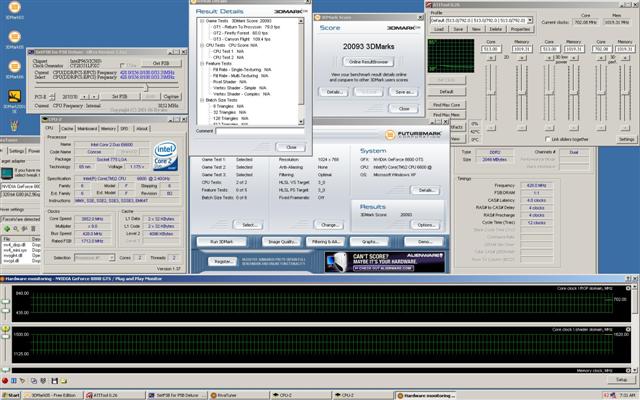Click the Close button in Result Details

click(291, 147)
